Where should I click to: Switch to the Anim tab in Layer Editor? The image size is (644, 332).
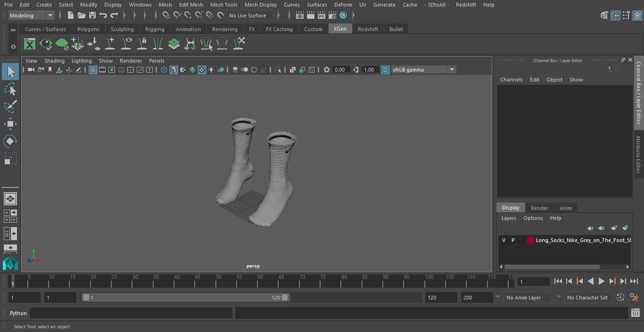coord(565,208)
